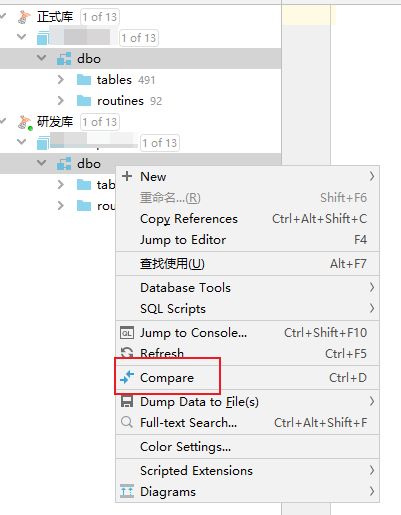Collapse the first dbo schema node
401x515 pixels.
42,58
